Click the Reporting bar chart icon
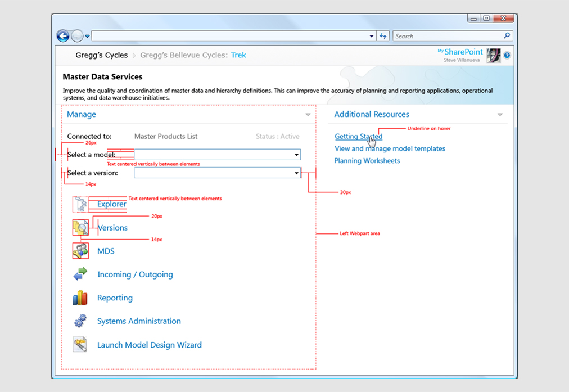 [80, 298]
